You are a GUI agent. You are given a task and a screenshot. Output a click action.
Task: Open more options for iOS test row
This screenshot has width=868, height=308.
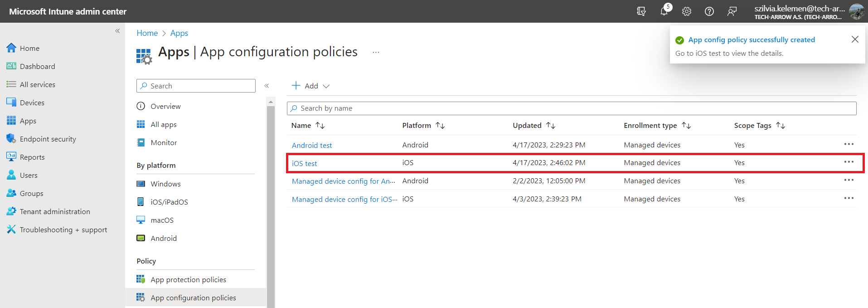pyautogui.click(x=849, y=162)
